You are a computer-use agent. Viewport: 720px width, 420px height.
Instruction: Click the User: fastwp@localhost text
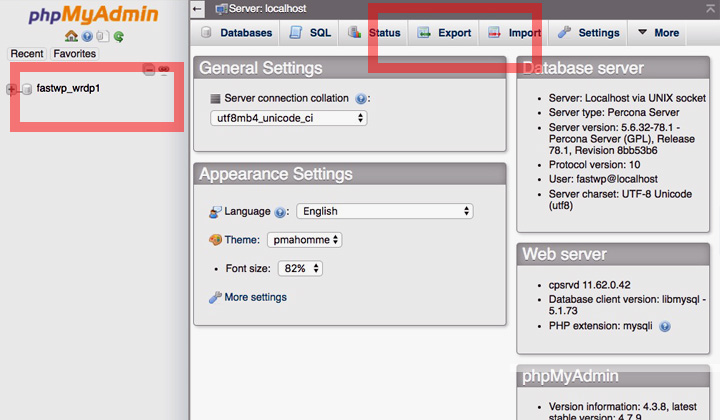click(x=603, y=179)
